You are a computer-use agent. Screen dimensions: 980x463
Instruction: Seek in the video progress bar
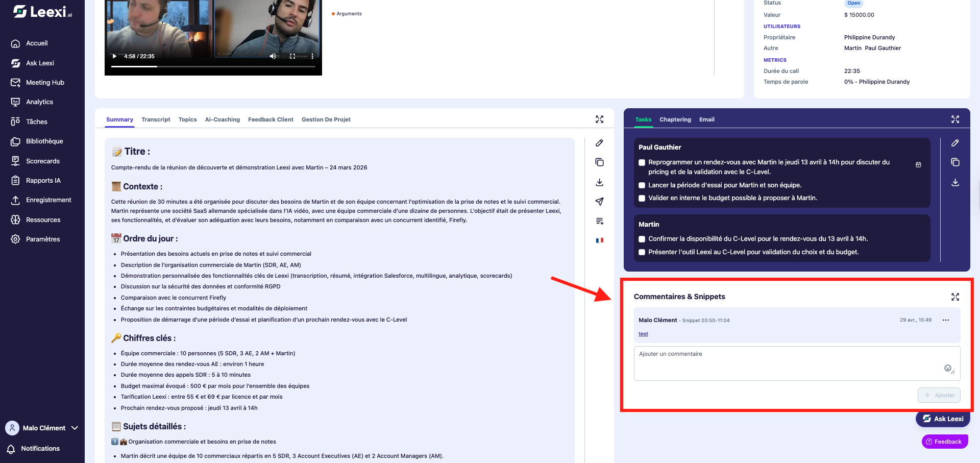213,66
